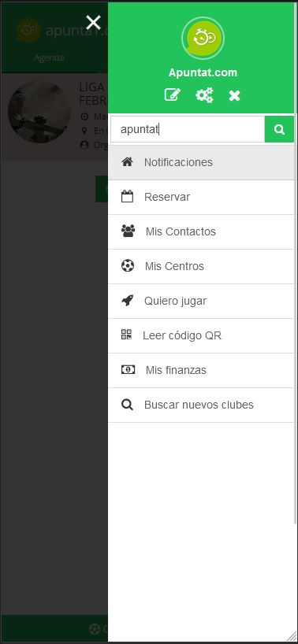The width and height of the screenshot is (298, 644).
Task: Open the Reservar menu entry
Action: tap(201, 197)
